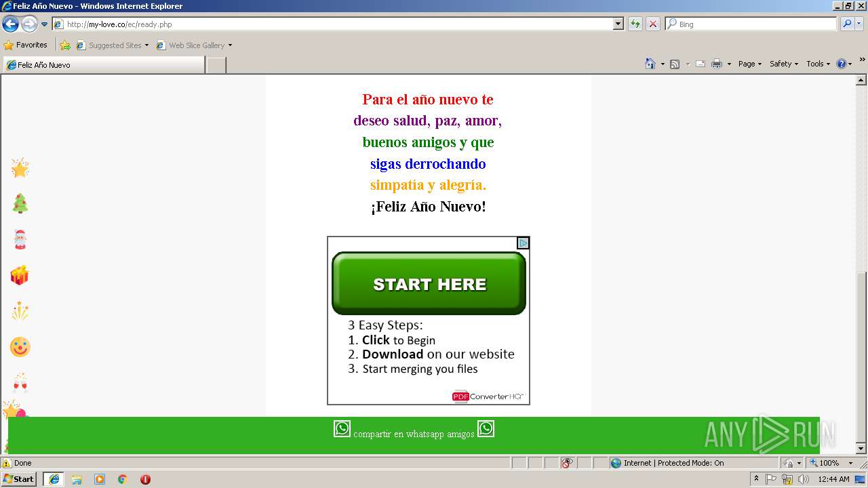The image size is (868, 488).
Task: Click the fireworks sparkler emoji
Action: pyautogui.click(x=20, y=311)
